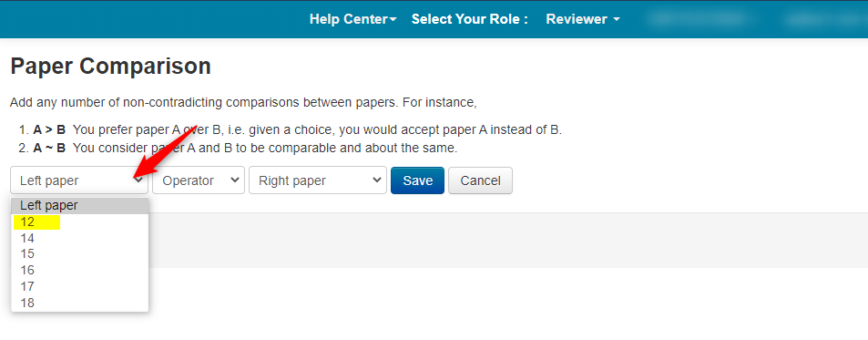Open the Help Center menu
This screenshot has width=868, height=340.
point(352,19)
